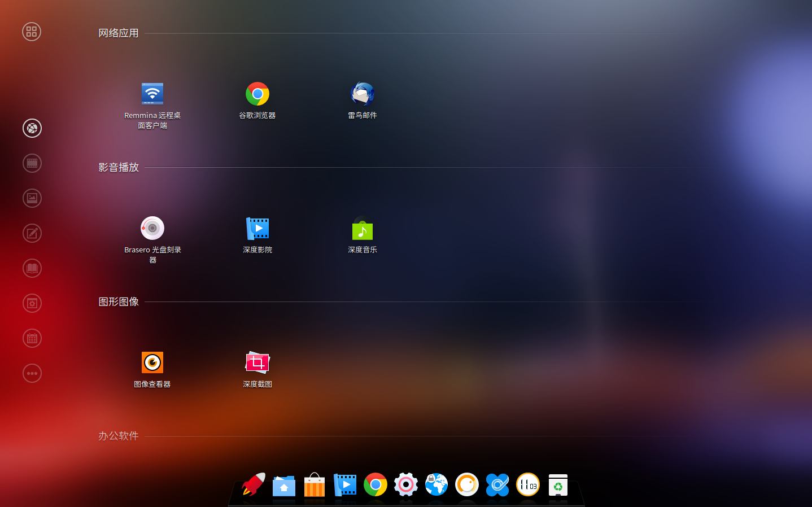This screenshot has width=812, height=507.
Task: Select the Internet category in the sidebar
Action: tap(32, 128)
